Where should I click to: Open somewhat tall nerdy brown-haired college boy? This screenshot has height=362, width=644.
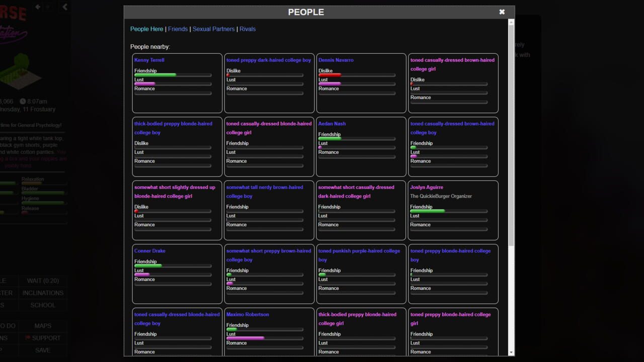(x=265, y=192)
